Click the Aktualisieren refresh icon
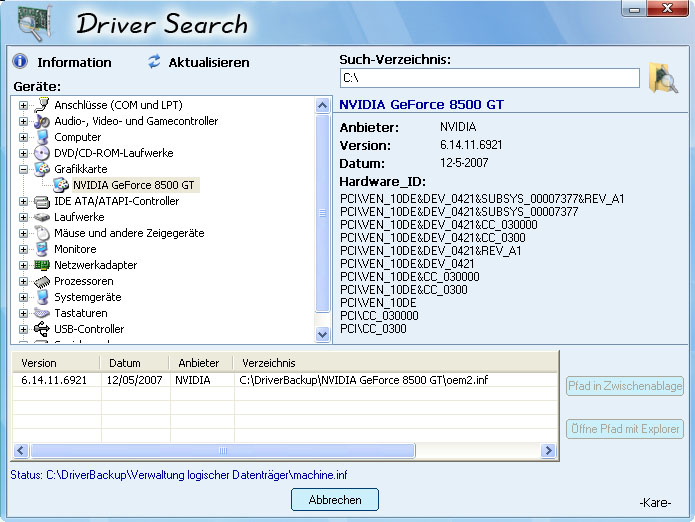Viewport: 695px width, 522px height. pos(154,62)
